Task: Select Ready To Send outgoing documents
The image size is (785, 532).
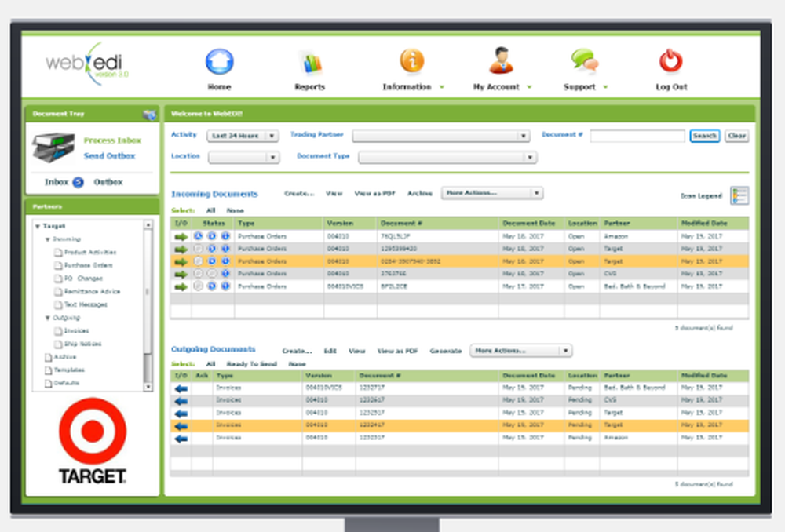Action: (x=252, y=364)
